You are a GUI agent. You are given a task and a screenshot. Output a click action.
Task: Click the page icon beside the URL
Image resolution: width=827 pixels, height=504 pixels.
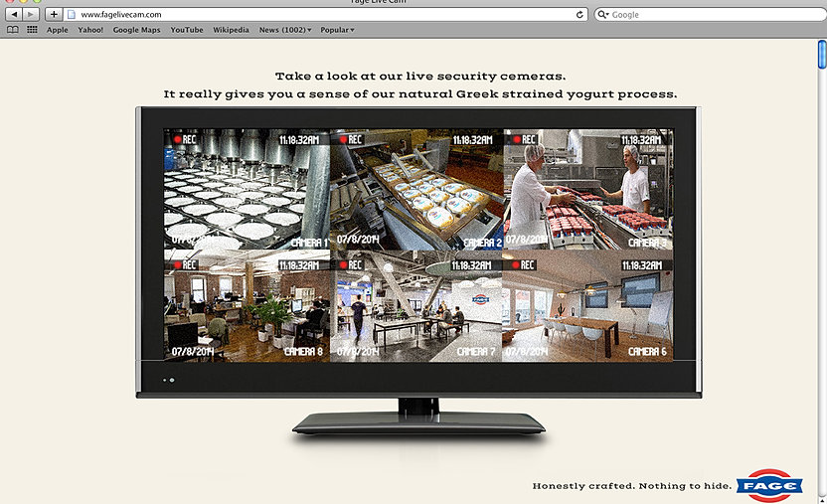tap(73, 14)
